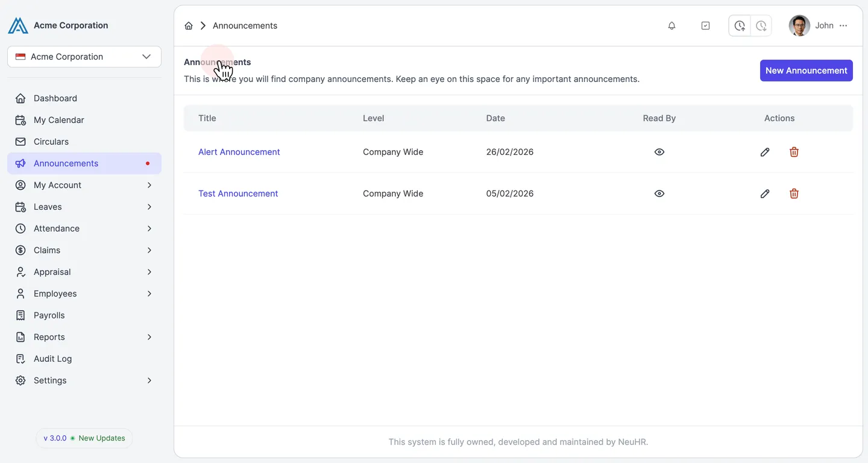Expand Settings chevron

click(x=149, y=380)
